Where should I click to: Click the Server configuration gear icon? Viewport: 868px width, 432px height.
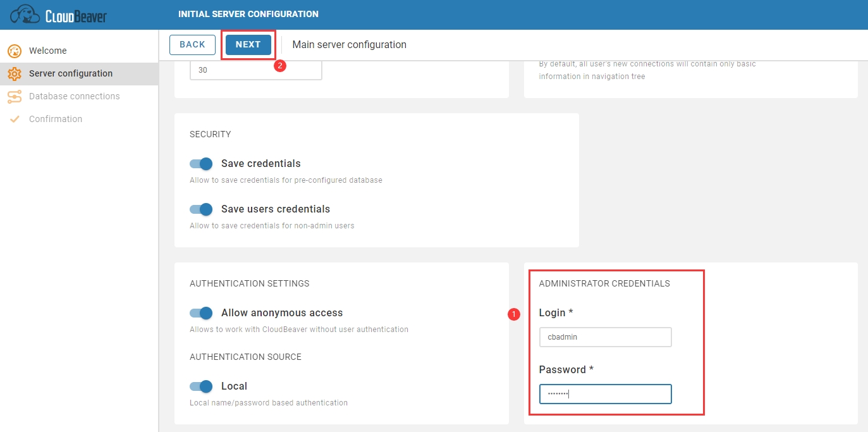pyautogui.click(x=14, y=73)
